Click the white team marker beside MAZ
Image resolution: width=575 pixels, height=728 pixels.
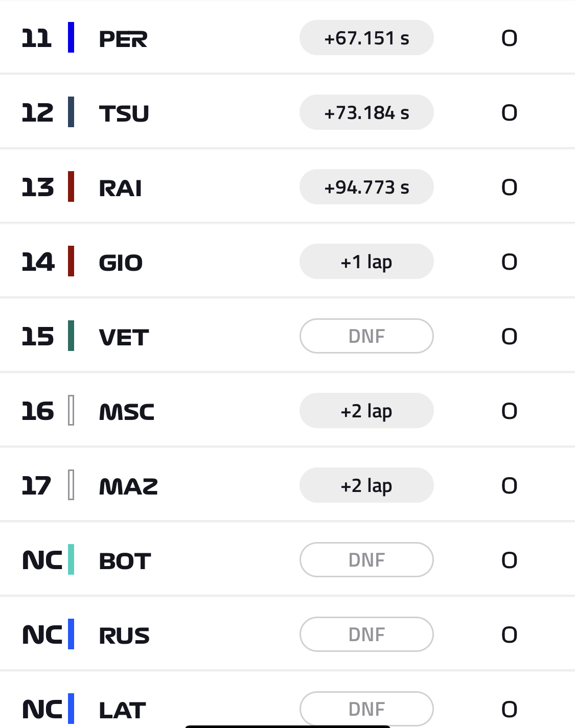pos(71,485)
